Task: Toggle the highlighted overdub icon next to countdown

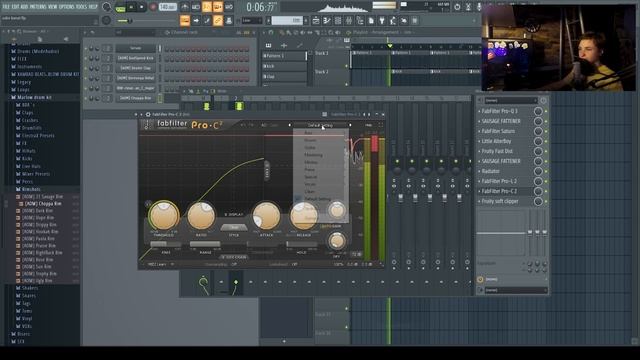Action: click(218, 7)
